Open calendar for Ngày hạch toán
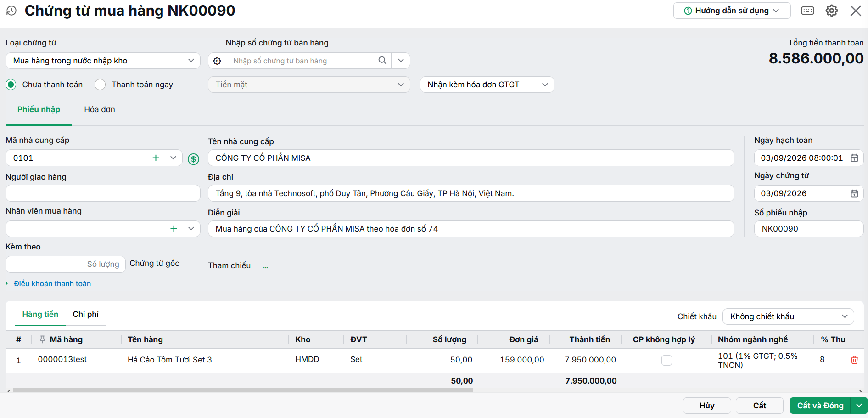 pyautogui.click(x=854, y=158)
